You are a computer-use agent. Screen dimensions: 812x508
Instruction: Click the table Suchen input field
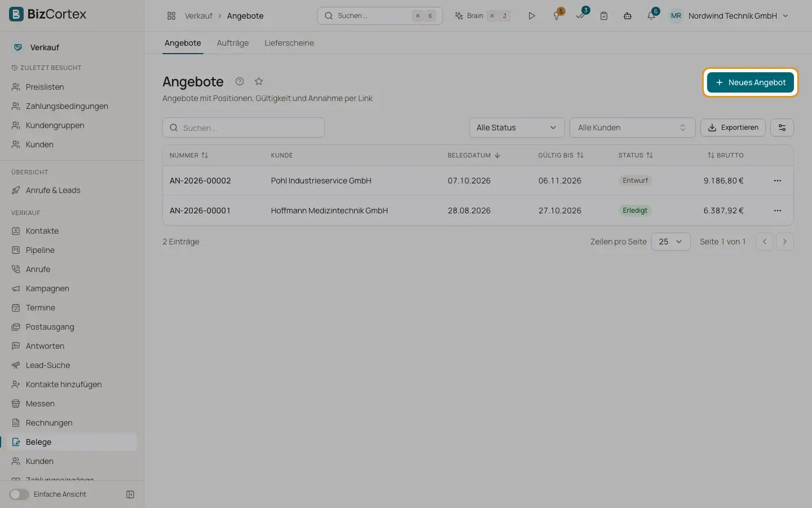click(x=244, y=128)
